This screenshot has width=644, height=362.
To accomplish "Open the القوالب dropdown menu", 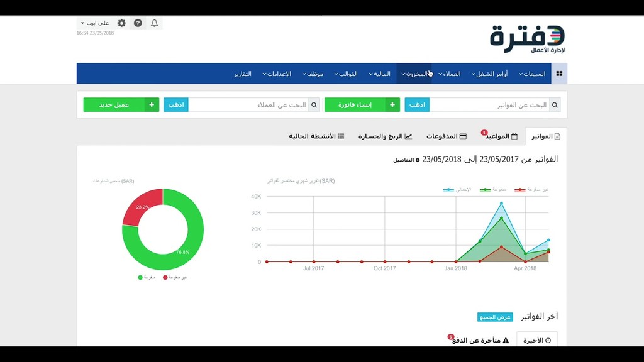I will pyautogui.click(x=345, y=74).
